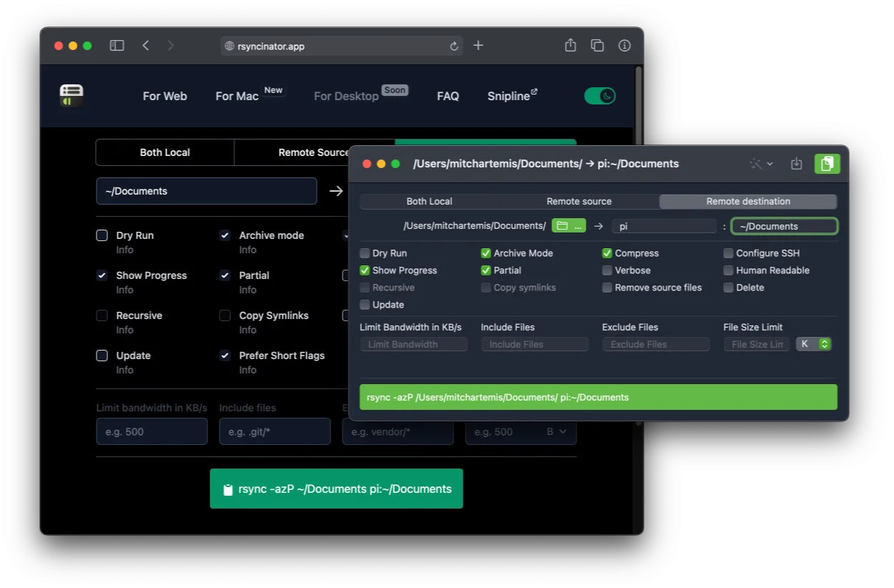The image size is (894, 588).
Task: Select the magic wand preset icon
Action: (x=756, y=163)
